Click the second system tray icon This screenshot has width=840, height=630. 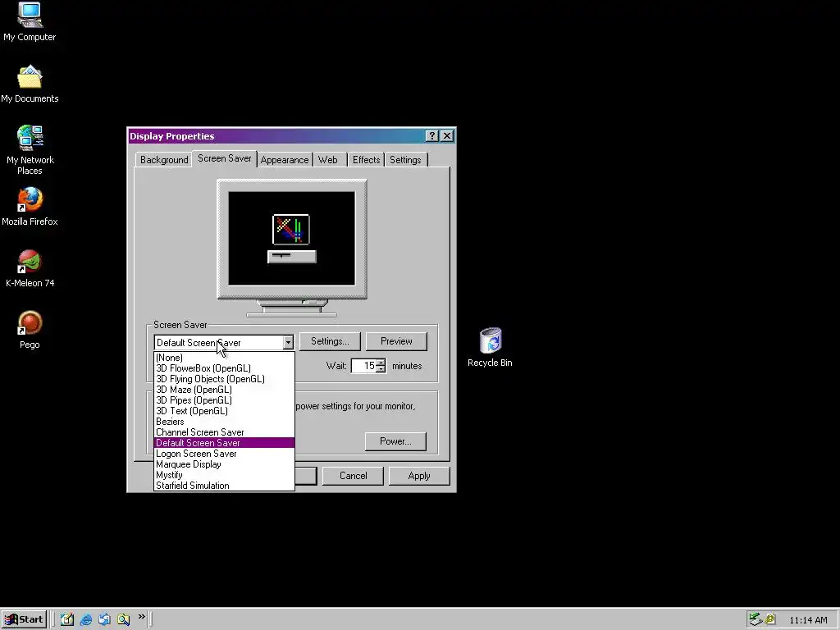(769, 619)
